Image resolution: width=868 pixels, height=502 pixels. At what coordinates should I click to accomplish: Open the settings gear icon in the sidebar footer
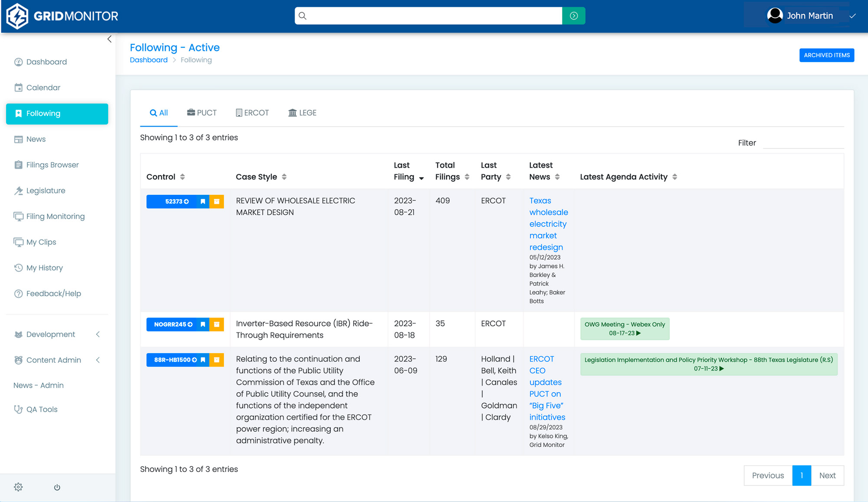tap(18, 487)
